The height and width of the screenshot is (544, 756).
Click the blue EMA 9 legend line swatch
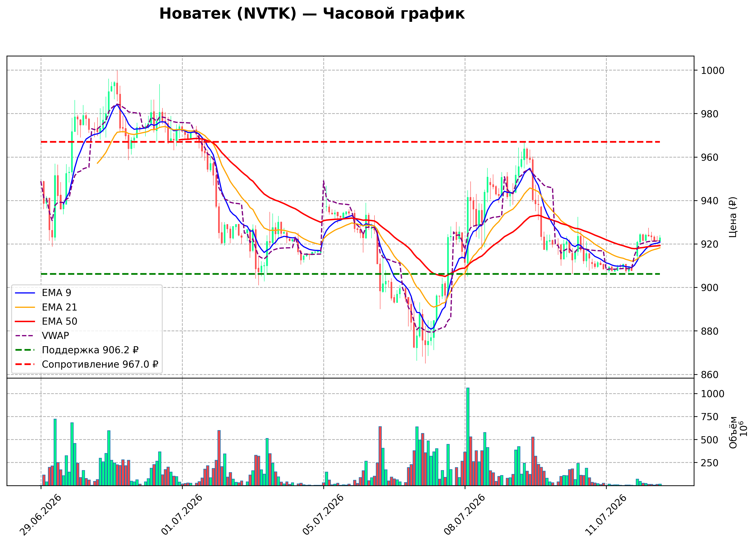25,293
